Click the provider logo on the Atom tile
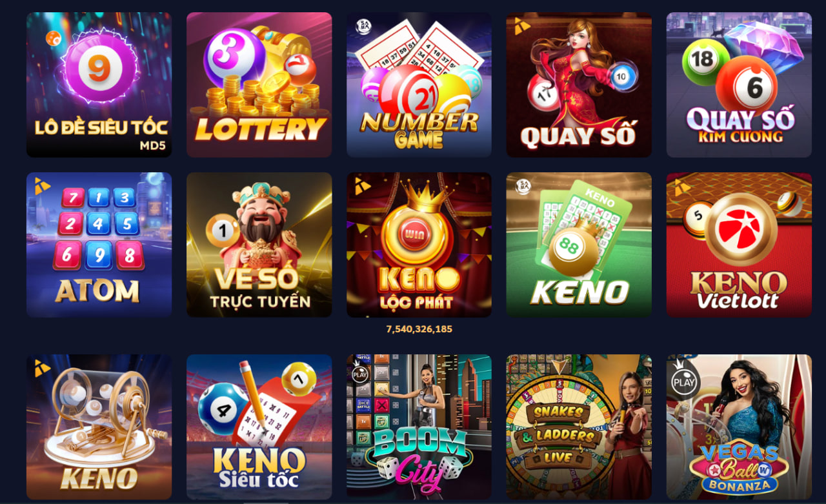The width and height of the screenshot is (826, 504). pyautogui.click(x=42, y=186)
